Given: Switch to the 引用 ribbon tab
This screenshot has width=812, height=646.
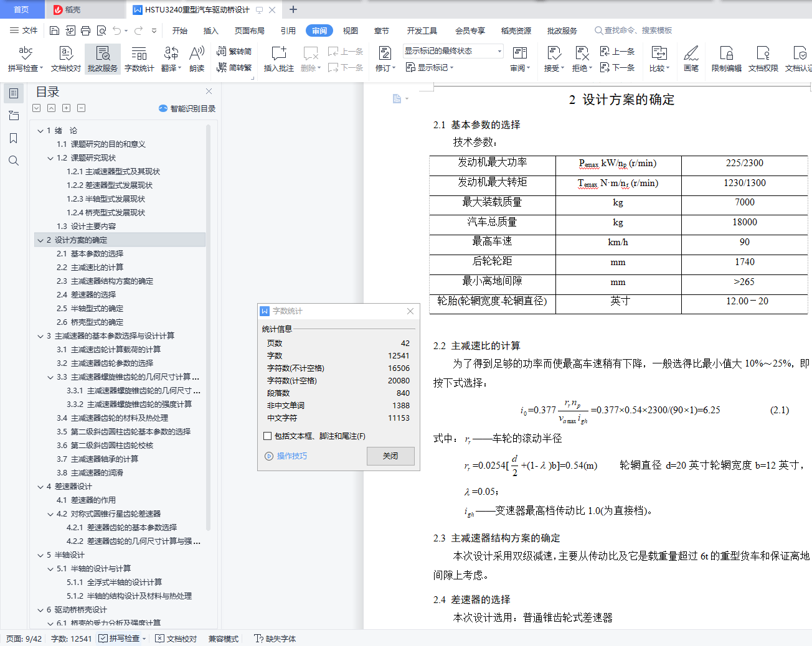Looking at the screenshot, I should 288,30.
